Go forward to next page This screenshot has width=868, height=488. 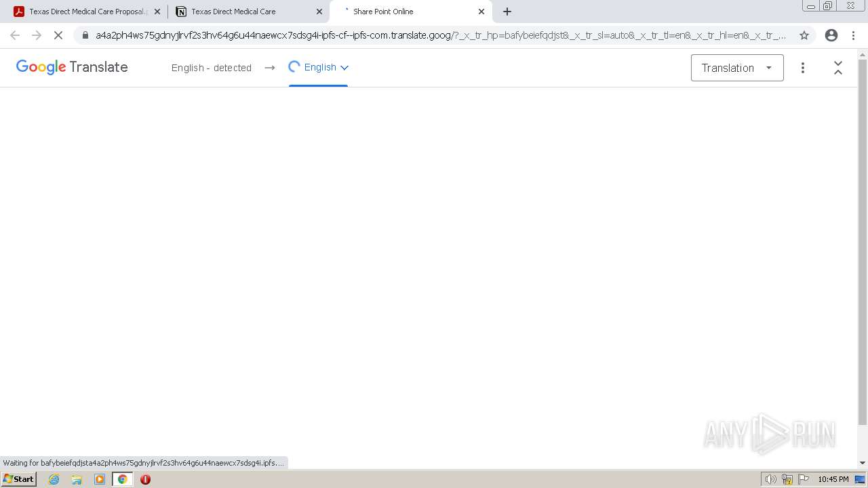pyautogui.click(x=37, y=35)
